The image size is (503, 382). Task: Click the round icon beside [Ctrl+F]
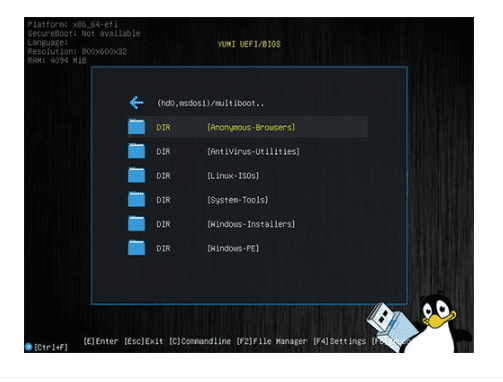click(x=29, y=347)
